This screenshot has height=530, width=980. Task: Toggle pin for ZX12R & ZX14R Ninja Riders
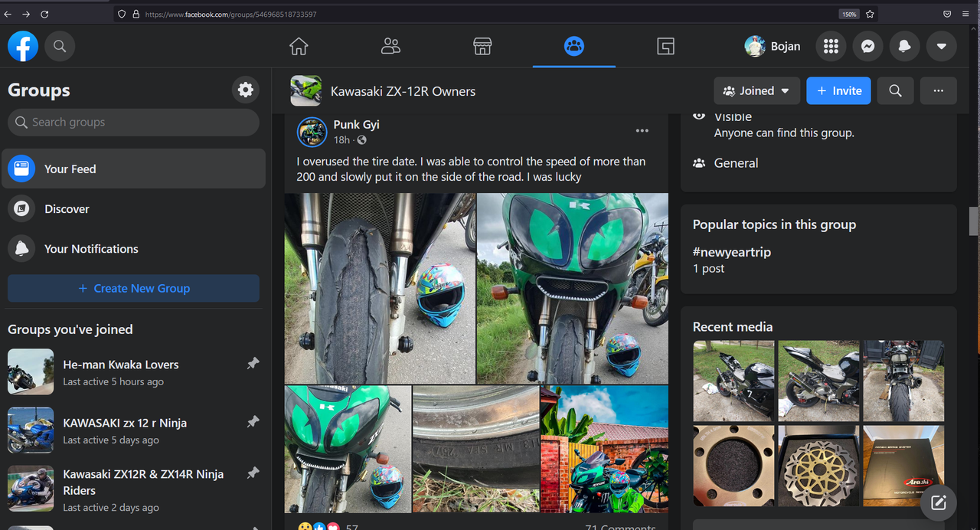(x=253, y=474)
